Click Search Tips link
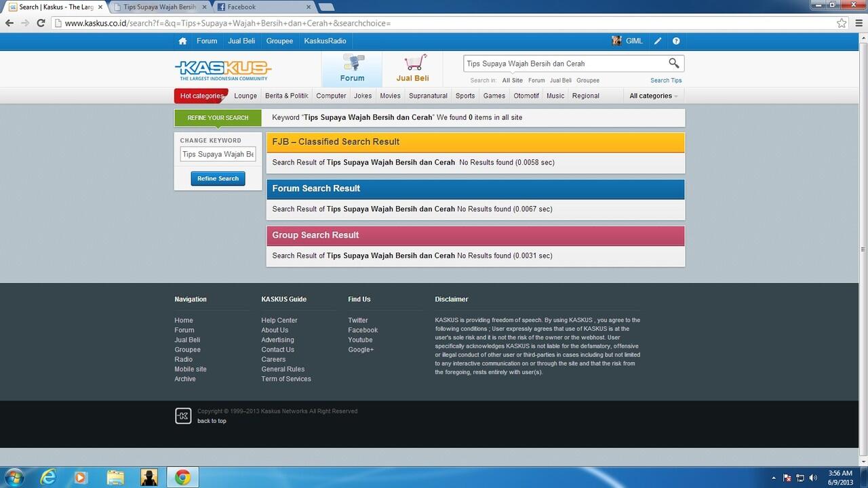This screenshot has height=488, width=868. point(666,81)
